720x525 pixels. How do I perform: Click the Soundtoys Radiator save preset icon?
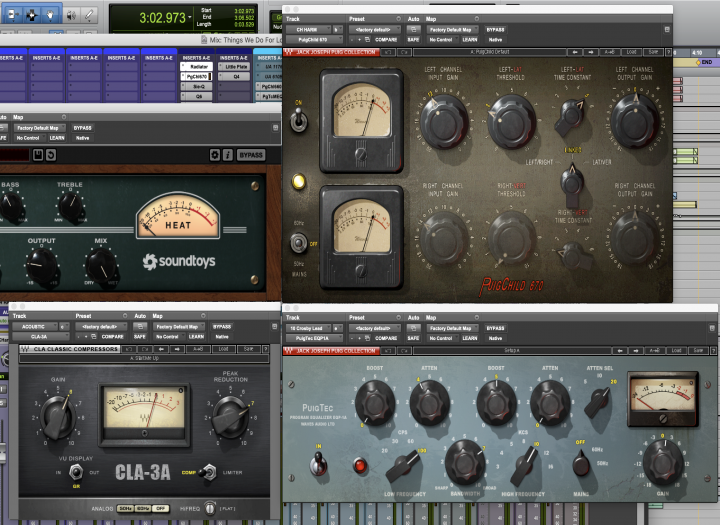[x=38, y=155]
